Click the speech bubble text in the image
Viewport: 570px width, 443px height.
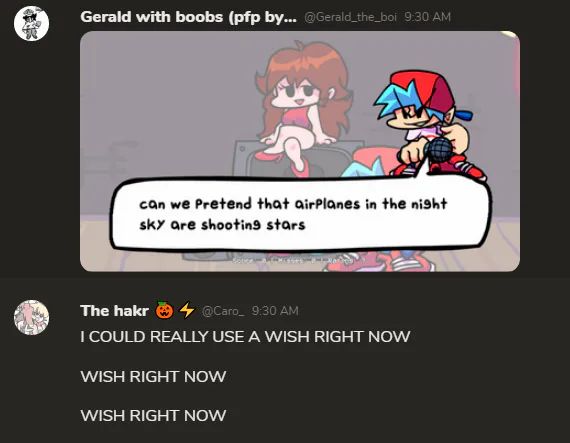coord(293,214)
